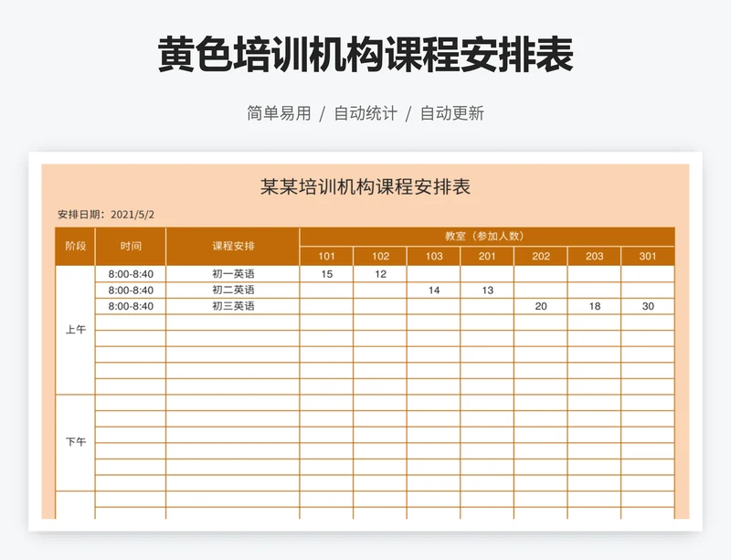The height and width of the screenshot is (560, 731).
Task: Select 8:00-8:40 time in 初二英语 row
Action: [x=131, y=290]
